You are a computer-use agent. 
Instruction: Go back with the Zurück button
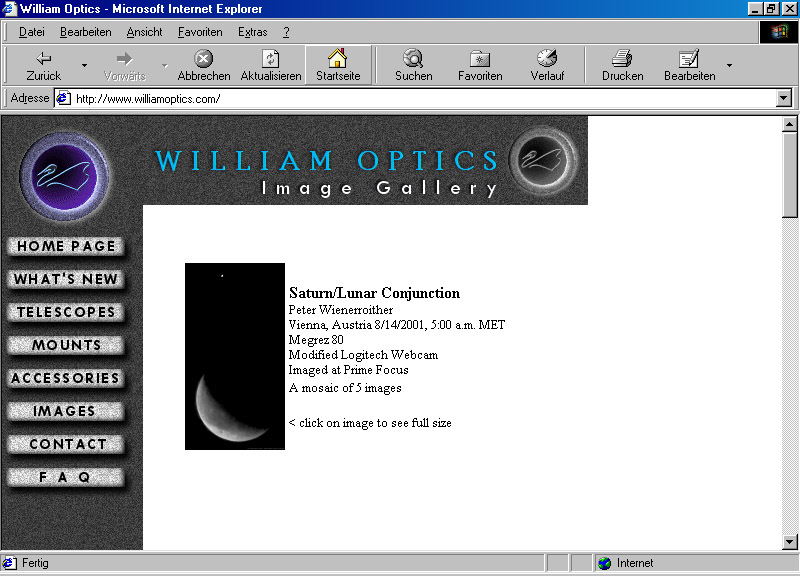[x=43, y=65]
